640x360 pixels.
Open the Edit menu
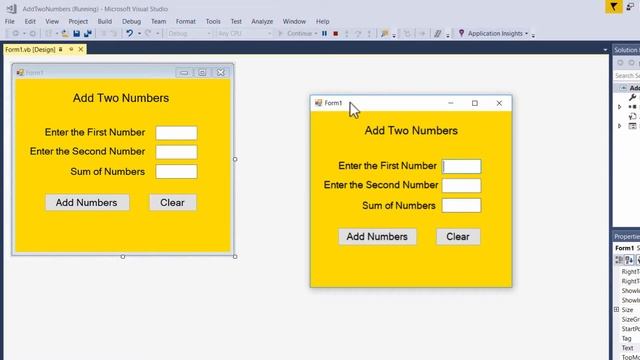point(30,21)
